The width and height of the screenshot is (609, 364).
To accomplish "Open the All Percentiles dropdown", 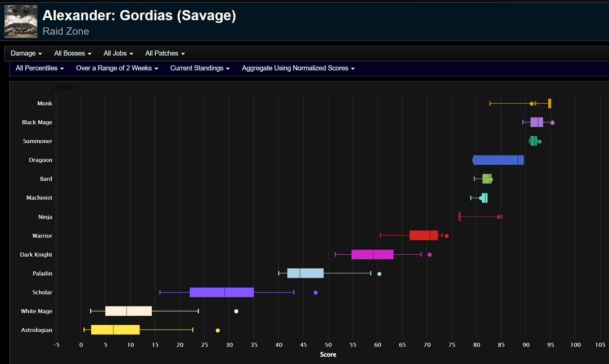I will tap(40, 68).
